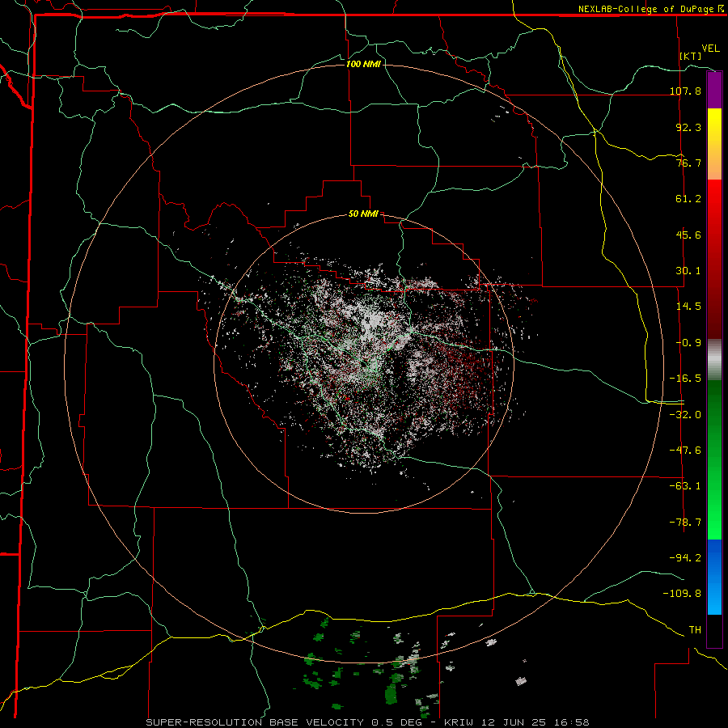Screen dimensions: 728x728
Task: Click the [KT] units label
Action: pyautogui.click(x=691, y=56)
